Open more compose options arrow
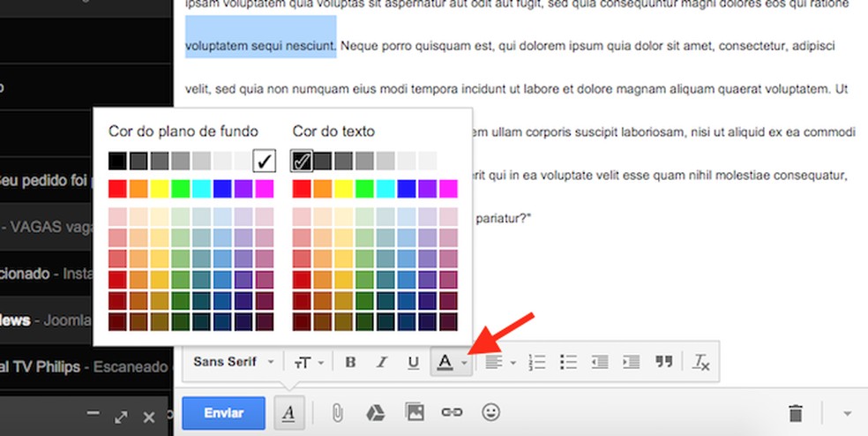868x436 pixels. (847, 413)
